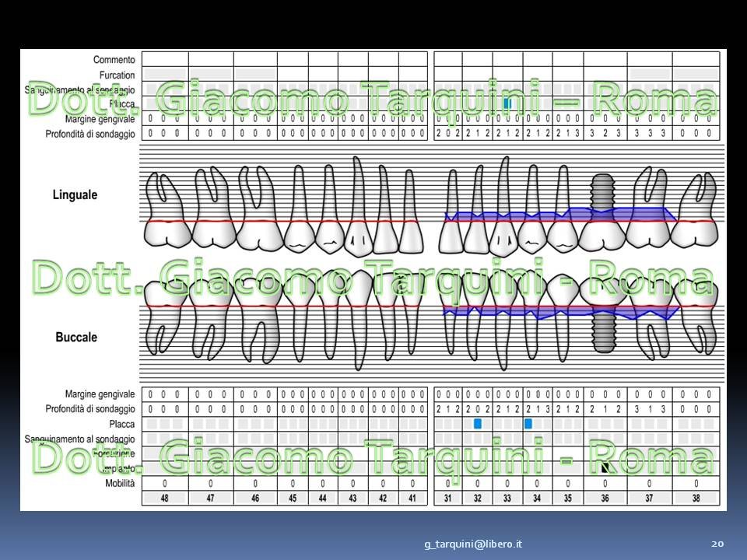Click the implant in the Buccale row

pos(604,315)
